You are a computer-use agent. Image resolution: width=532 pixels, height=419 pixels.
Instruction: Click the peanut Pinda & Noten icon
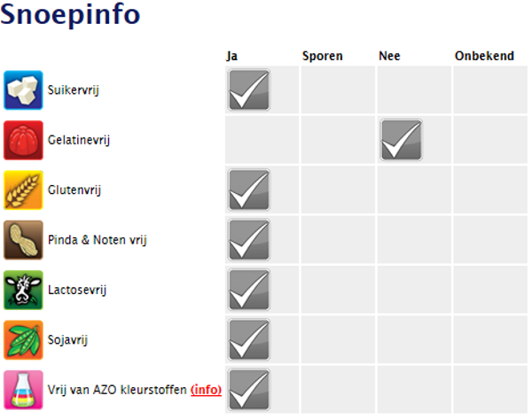pos(23,239)
